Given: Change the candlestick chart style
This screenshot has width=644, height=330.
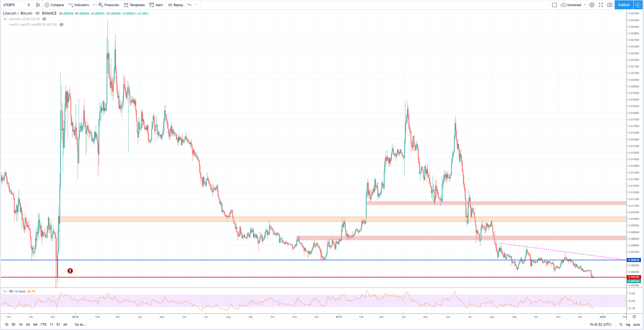Looking at the screenshot, I should click(38, 5).
